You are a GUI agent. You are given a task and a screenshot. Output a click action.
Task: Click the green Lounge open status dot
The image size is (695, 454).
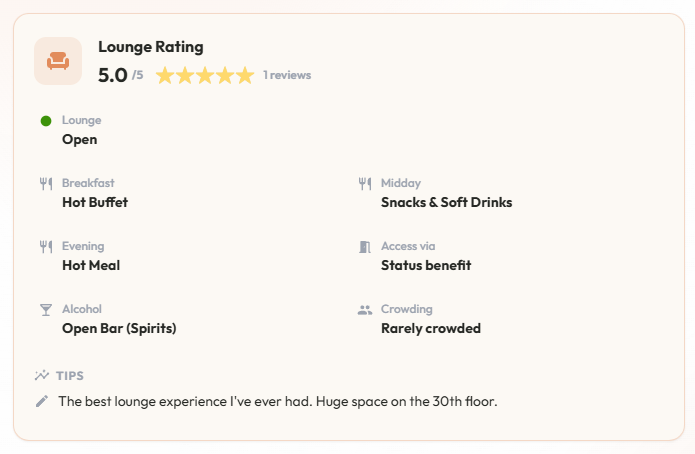(46, 121)
